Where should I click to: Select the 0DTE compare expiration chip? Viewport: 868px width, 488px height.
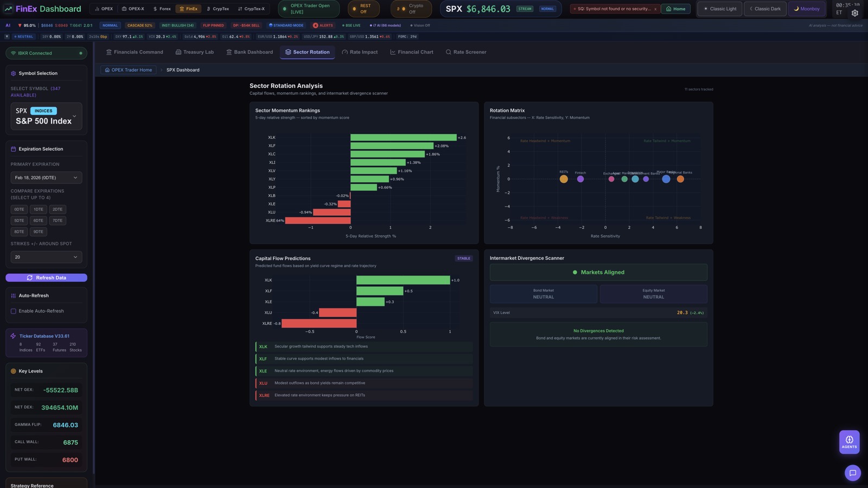pos(19,209)
